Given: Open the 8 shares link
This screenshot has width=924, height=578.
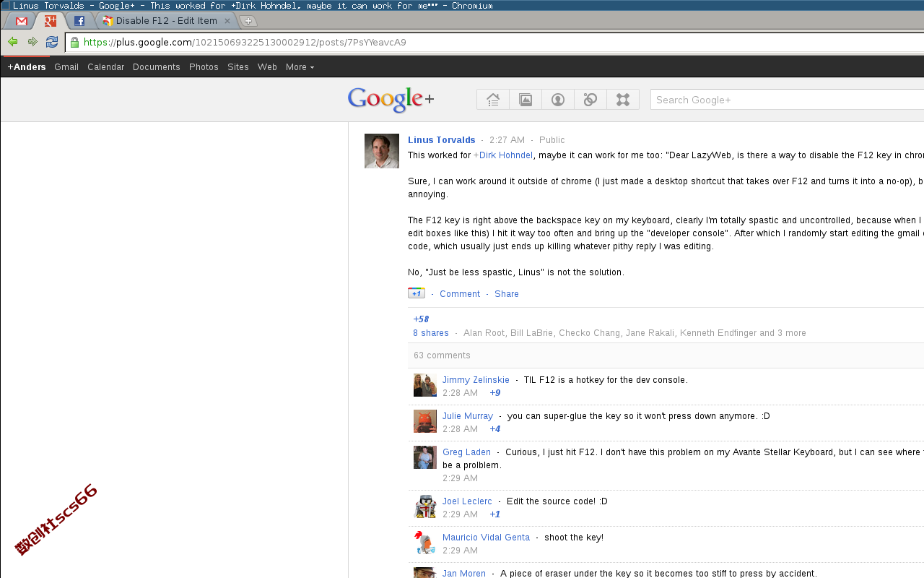Looking at the screenshot, I should [x=431, y=333].
